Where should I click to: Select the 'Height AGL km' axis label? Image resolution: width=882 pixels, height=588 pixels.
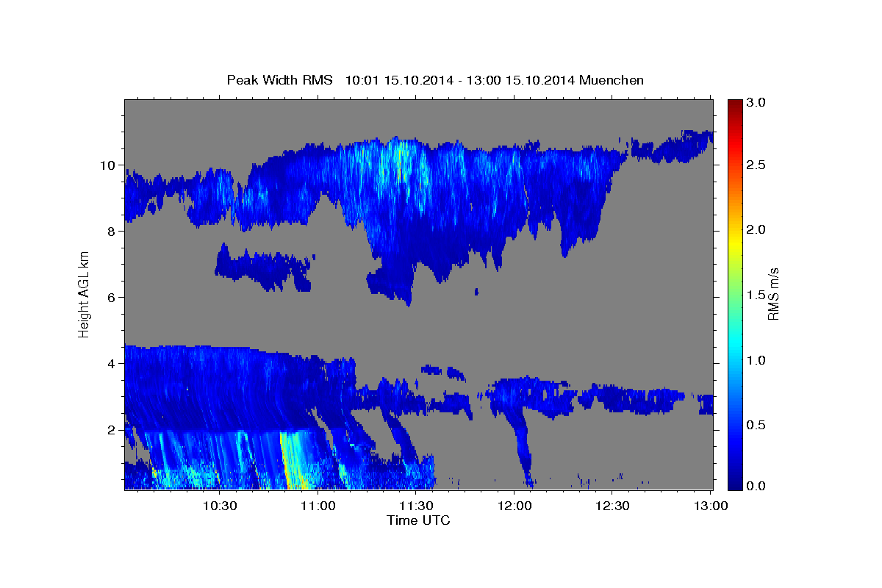click(84, 295)
